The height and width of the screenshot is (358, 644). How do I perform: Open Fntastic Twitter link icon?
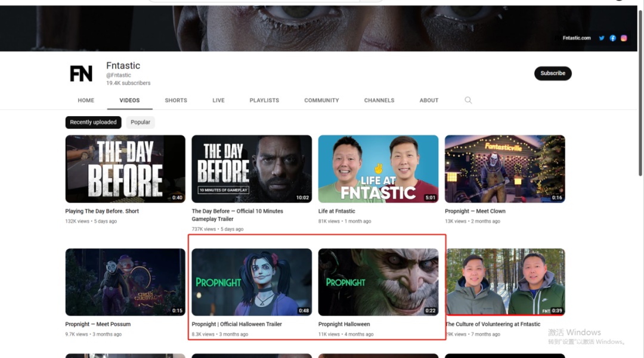pos(601,38)
